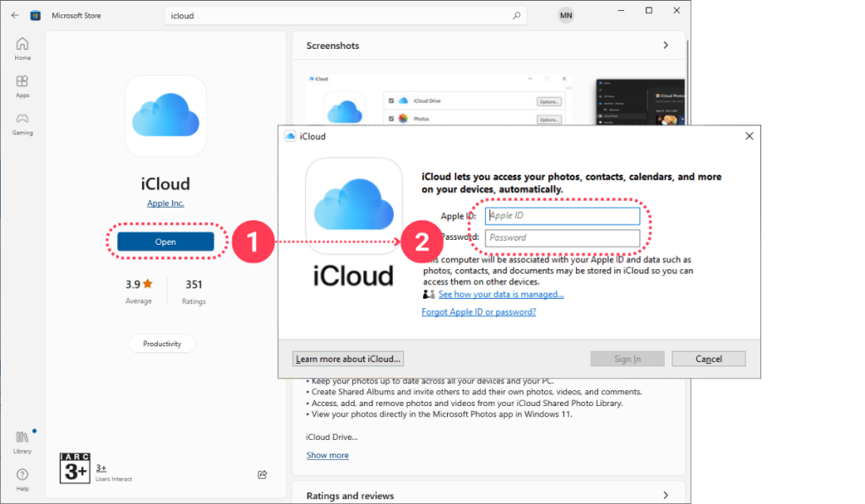Click the Password input field
Screen dimensions: 865x504
(562, 237)
